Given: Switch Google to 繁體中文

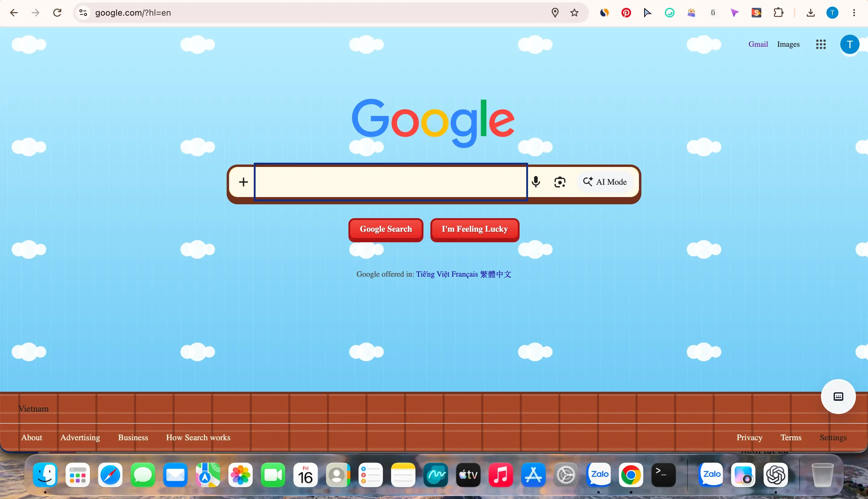Looking at the screenshot, I should click(x=495, y=274).
